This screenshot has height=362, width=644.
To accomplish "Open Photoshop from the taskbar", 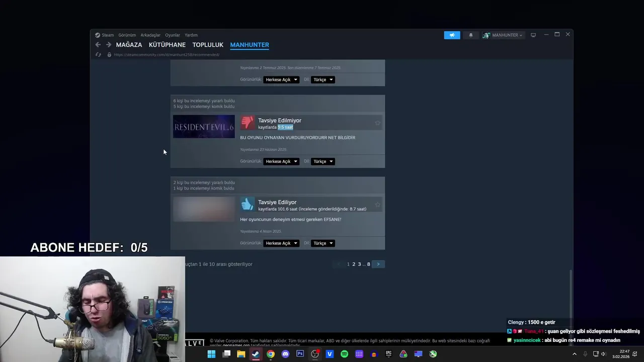I will 300,354.
